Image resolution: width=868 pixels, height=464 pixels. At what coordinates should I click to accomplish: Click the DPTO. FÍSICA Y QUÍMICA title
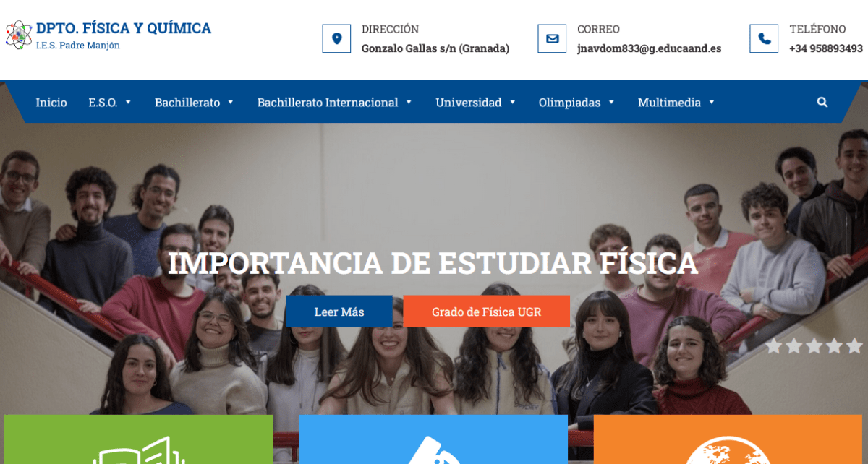coord(124,28)
